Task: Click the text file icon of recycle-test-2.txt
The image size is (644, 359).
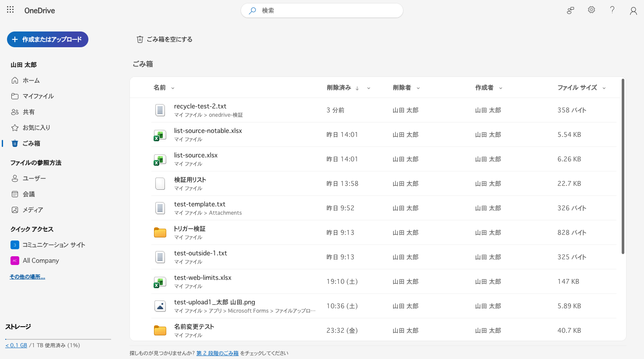Action: (x=160, y=110)
